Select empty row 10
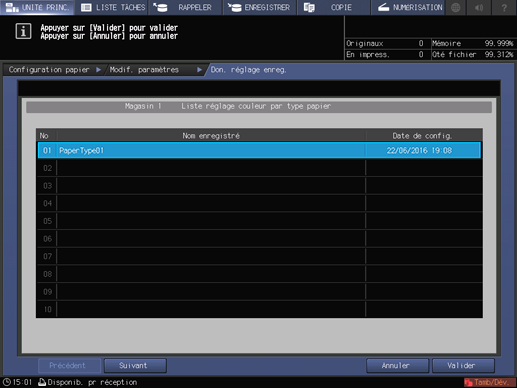 click(x=259, y=309)
